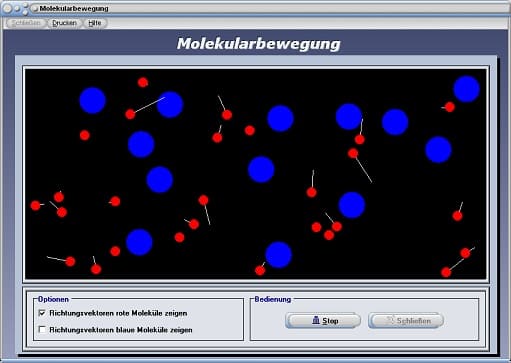
Task: Click the Molekularbewegung window title text
Action: click(x=74, y=9)
